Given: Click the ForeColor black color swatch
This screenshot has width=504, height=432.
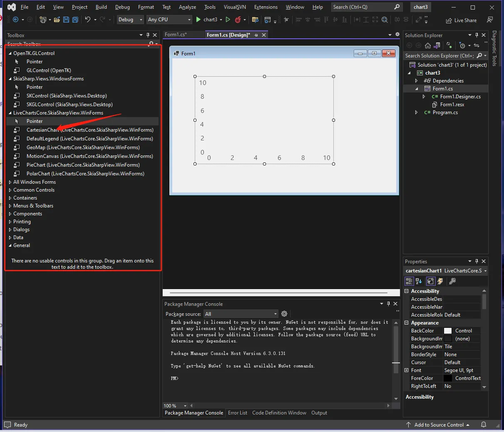Looking at the screenshot, I should click(448, 378).
